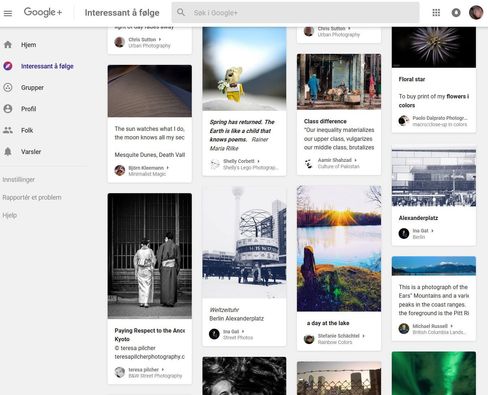The width and height of the screenshot is (488, 395).
Task: Click the 'Alexanderplatz' post title
Action: coord(418,218)
